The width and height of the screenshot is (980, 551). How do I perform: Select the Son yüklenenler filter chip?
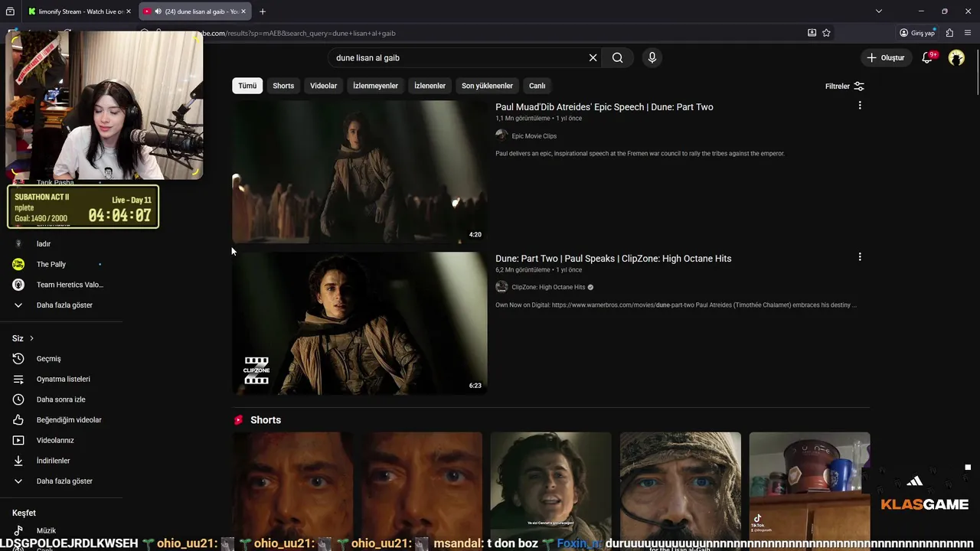tap(487, 86)
